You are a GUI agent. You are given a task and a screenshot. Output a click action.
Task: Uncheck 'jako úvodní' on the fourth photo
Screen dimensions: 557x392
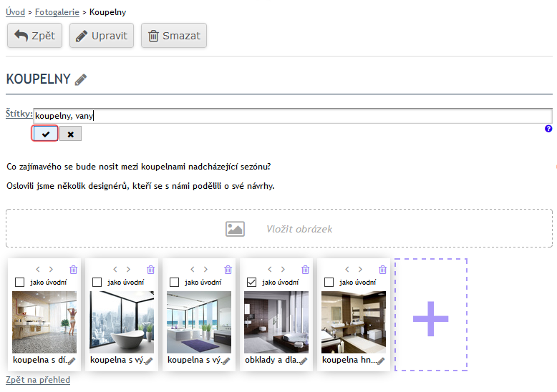pos(251,283)
